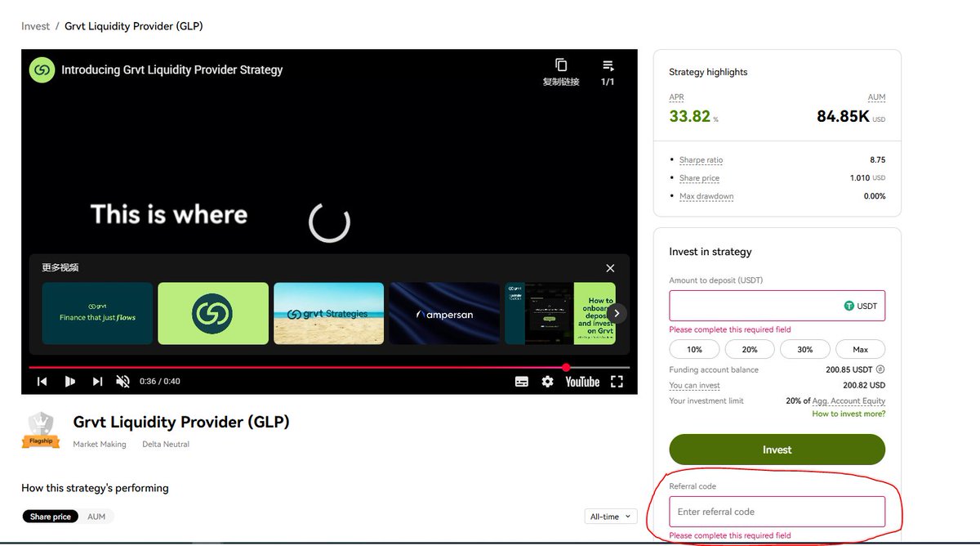Screen dimensions: 980x546
Task: Click the Share price label in highlights
Action: 699,178
